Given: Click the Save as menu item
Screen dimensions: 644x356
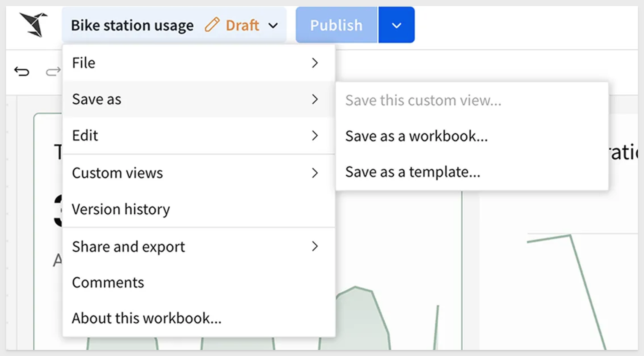Looking at the screenshot, I should click(97, 99).
